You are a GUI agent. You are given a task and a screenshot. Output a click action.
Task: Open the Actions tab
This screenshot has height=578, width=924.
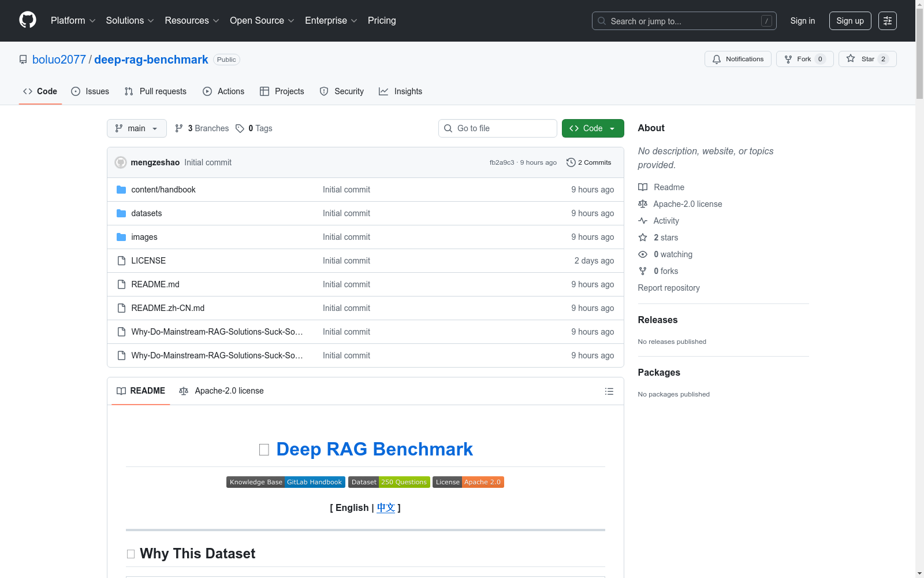[223, 91]
